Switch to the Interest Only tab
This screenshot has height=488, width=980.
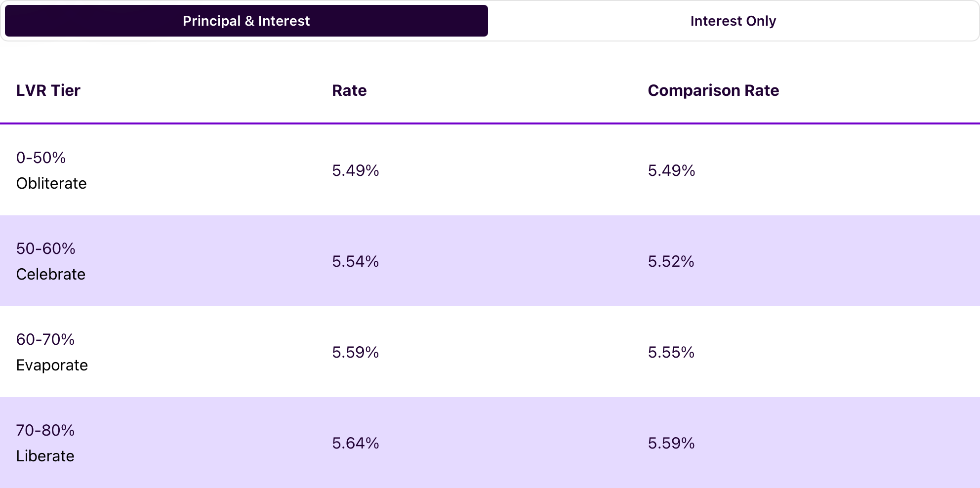point(733,21)
